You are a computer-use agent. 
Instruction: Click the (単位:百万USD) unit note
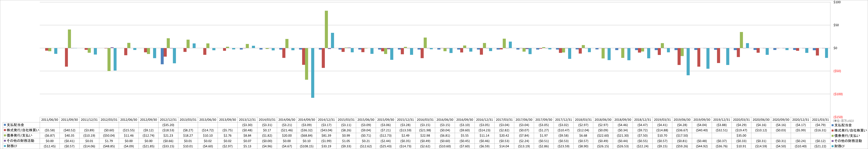(843, 121)
